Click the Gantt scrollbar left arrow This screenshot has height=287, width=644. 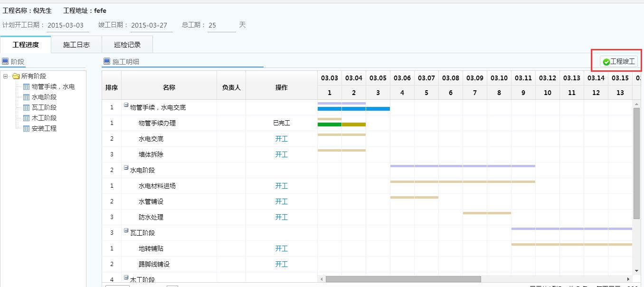[322, 279]
